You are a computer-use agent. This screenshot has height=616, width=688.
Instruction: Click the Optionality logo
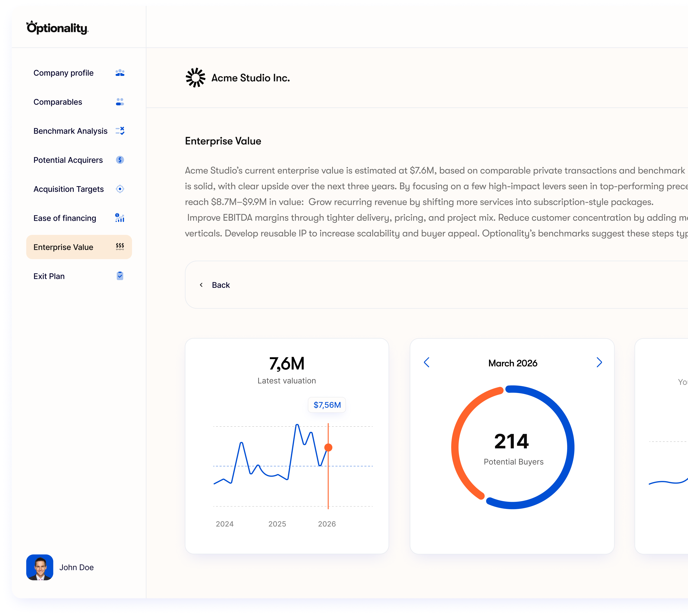(x=57, y=28)
